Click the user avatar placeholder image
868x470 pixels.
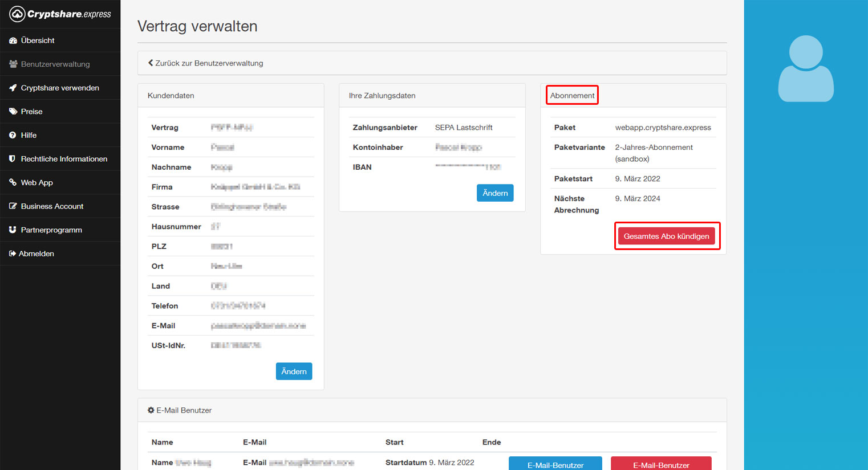pos(806,69)
